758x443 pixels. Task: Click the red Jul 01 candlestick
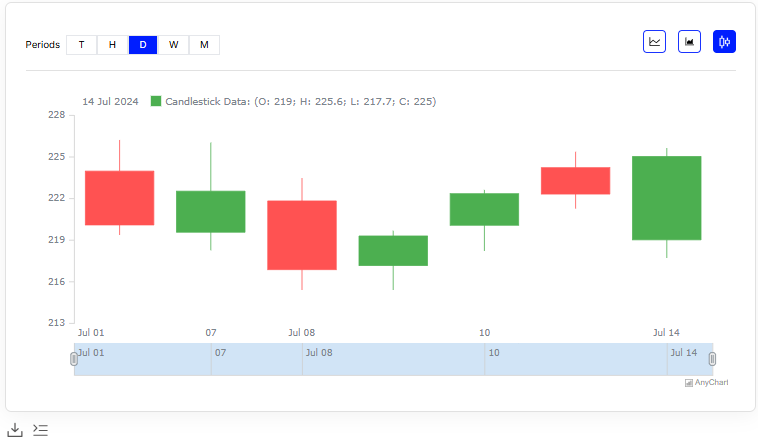(x=120, y=198)
